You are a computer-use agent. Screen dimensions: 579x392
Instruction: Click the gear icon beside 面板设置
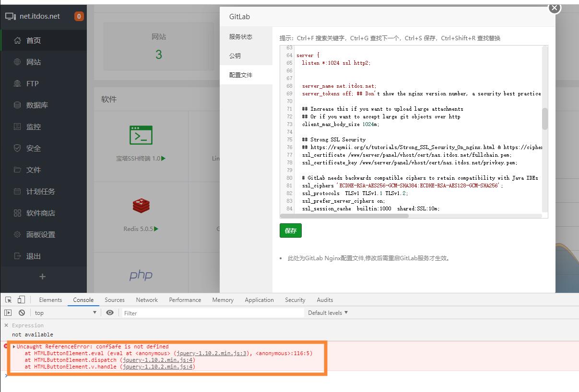17,234
